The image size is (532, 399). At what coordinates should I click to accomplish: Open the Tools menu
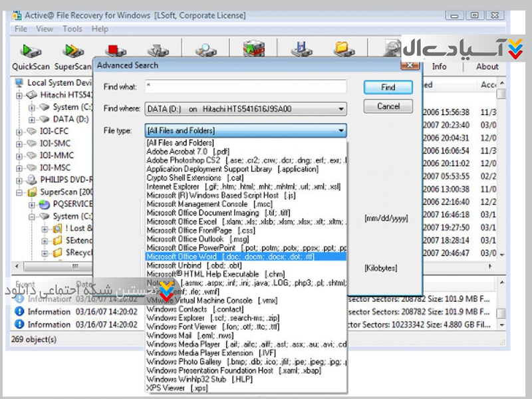pos(72,29)
